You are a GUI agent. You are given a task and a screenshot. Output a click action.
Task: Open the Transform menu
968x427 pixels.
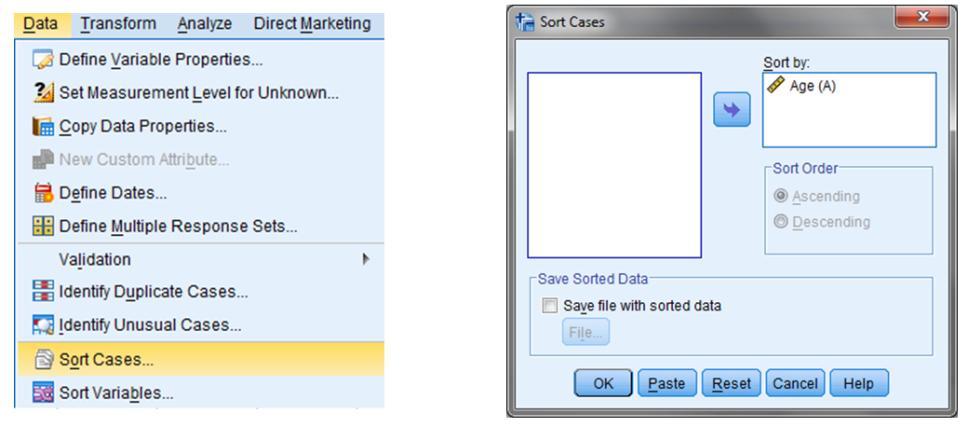pyautogui.click(x=119, y=23)
